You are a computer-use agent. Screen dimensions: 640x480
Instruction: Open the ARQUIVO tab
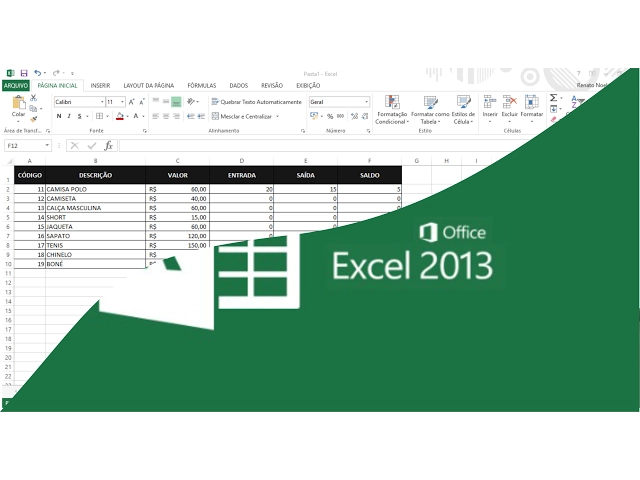[x=16, y=86]
